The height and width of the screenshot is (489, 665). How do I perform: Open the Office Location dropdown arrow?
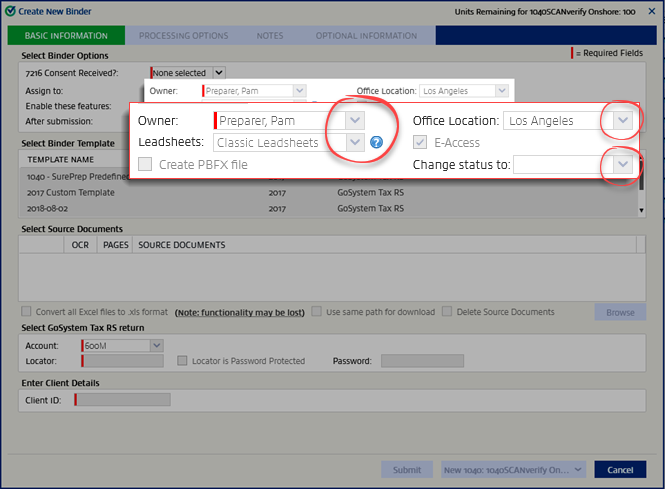tap(623, 121)
